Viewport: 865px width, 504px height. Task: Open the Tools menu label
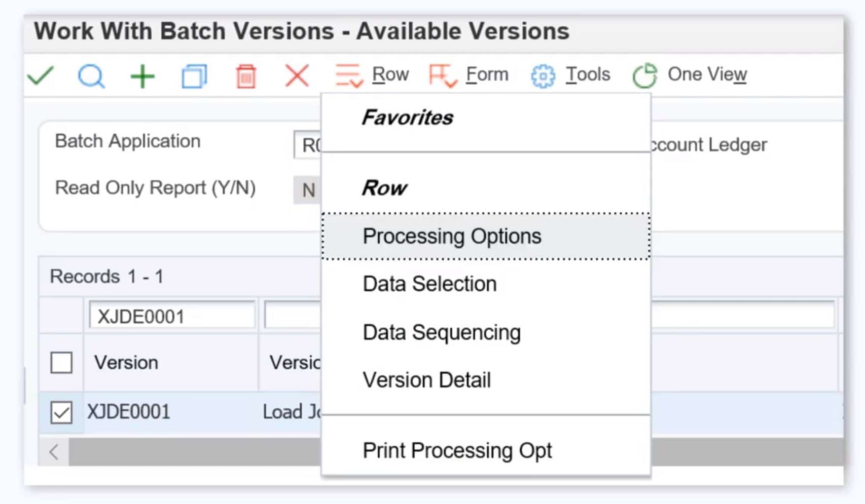pos(588,74)
